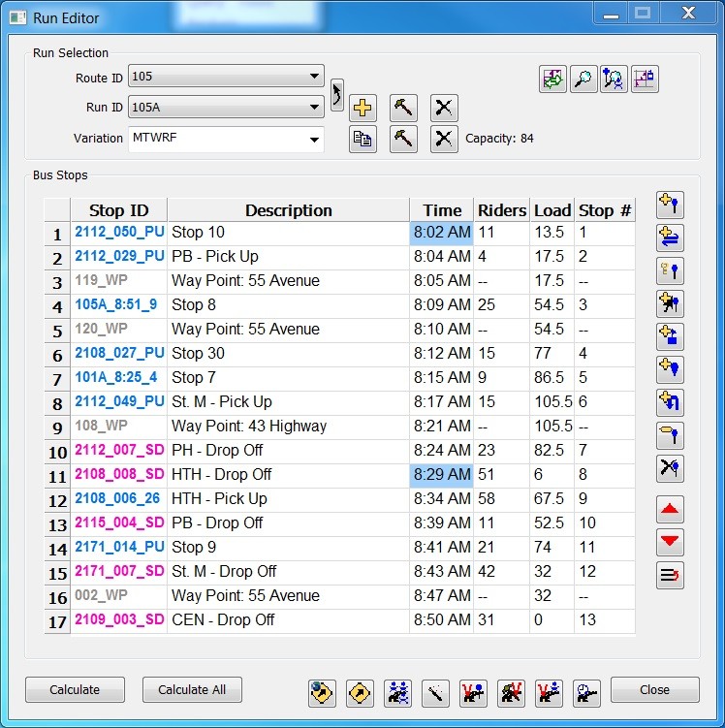This screenshot has width=725, height=728.
Task: Click the purple grid with bus icon
Action: [x=645, y=79]
